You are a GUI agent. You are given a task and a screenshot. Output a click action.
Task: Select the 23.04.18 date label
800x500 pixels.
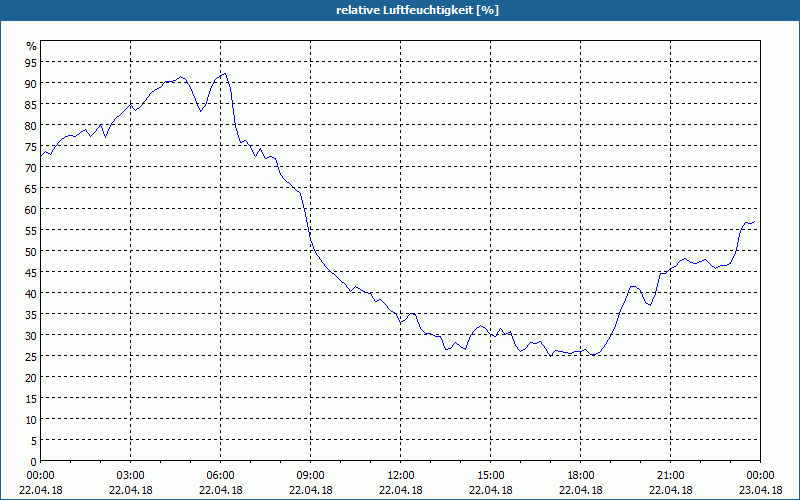(760, 490)
